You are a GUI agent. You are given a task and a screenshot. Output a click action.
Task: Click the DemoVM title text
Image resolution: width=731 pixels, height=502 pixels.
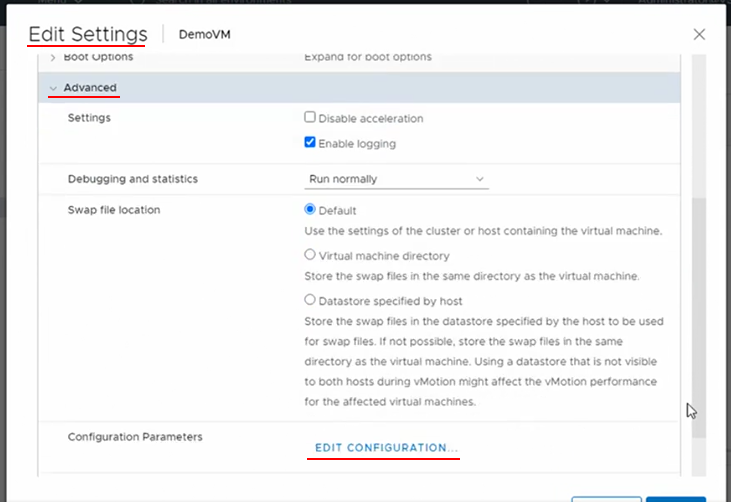(x=205, y=34)
